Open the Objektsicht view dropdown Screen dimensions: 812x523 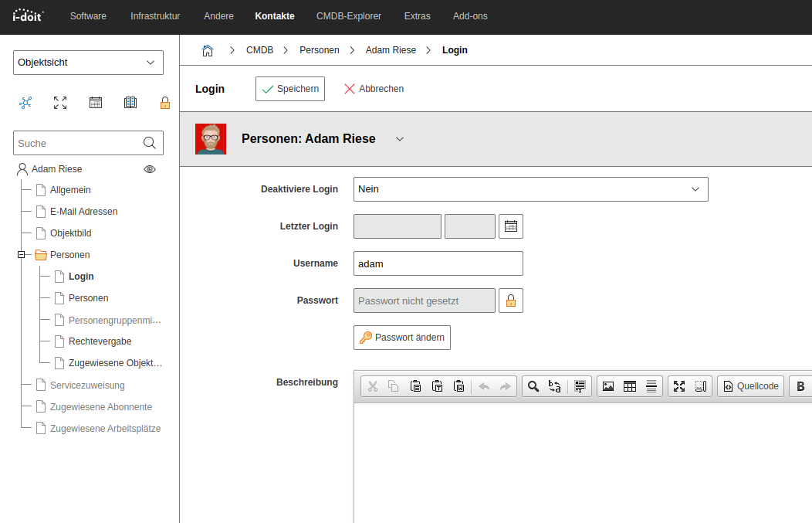tap(88, 63)
